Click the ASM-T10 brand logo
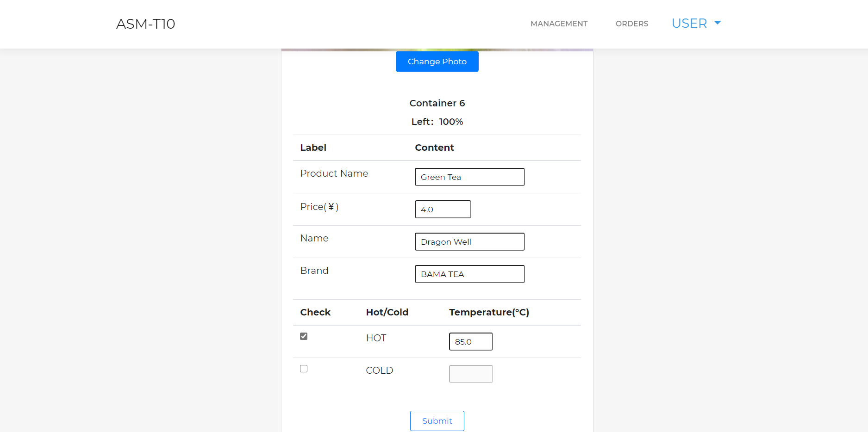The width and height of the screenshot is (868, 432). pos(145,24)
